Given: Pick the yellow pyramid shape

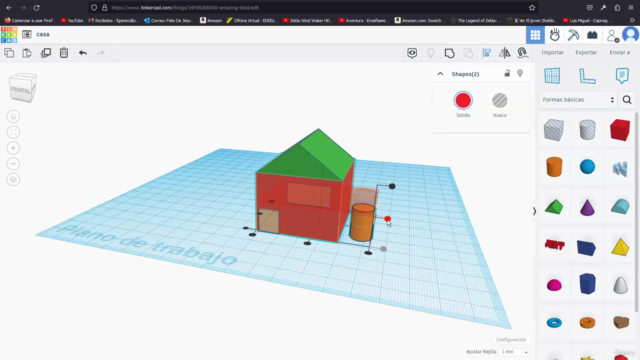Looking at the screenshot, I should pyautogui.click(x=620, y=247).
